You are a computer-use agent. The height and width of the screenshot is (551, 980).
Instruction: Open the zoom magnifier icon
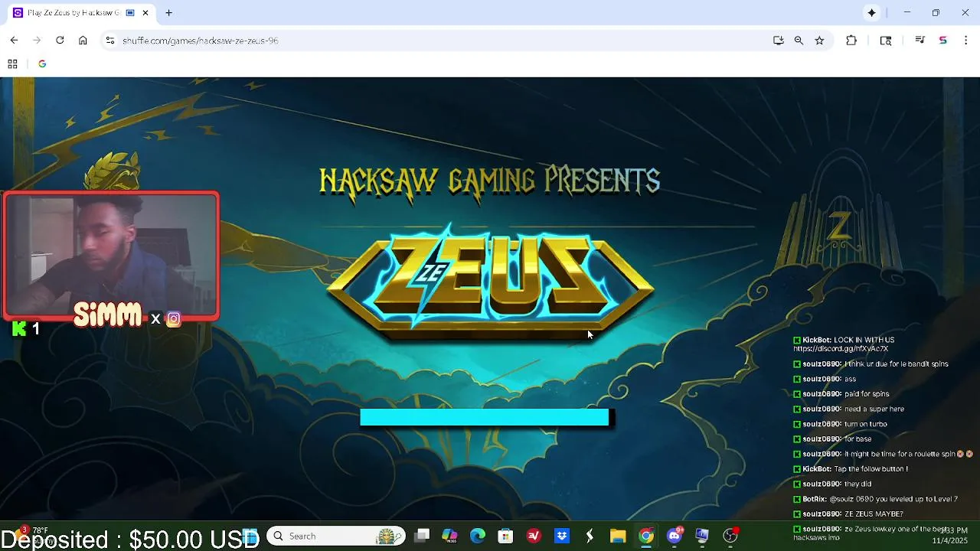coord(799,41)
